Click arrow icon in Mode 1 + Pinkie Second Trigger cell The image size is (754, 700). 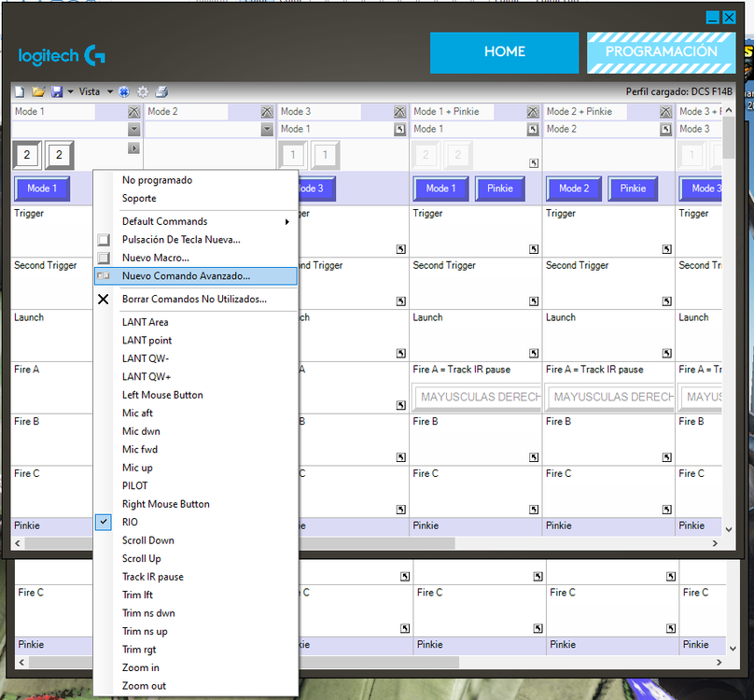click(x=534, y=301)
